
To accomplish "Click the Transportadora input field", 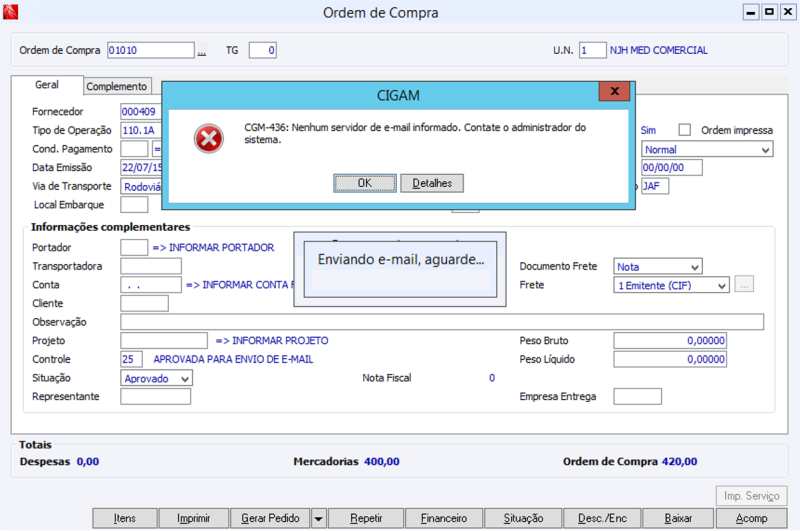I will tap(151, 266).
